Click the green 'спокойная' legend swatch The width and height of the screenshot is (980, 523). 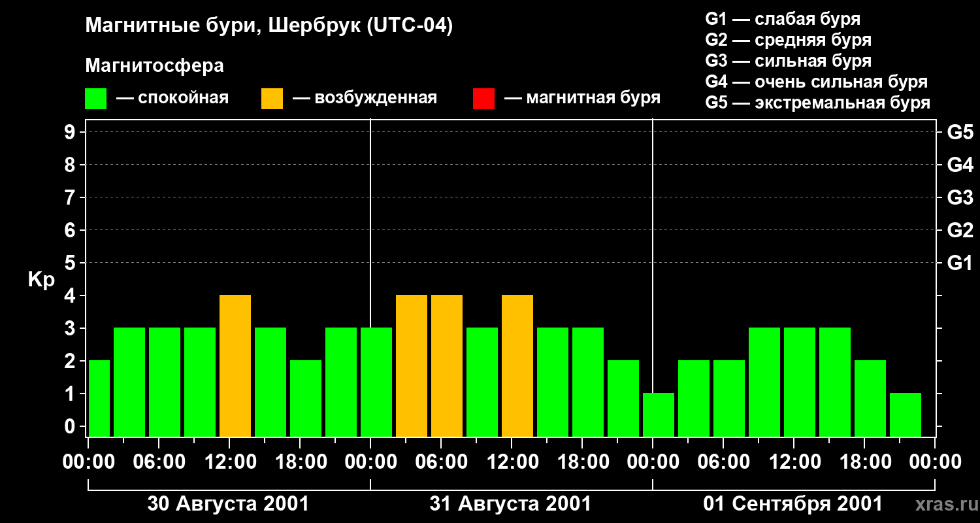click(96, 99)
